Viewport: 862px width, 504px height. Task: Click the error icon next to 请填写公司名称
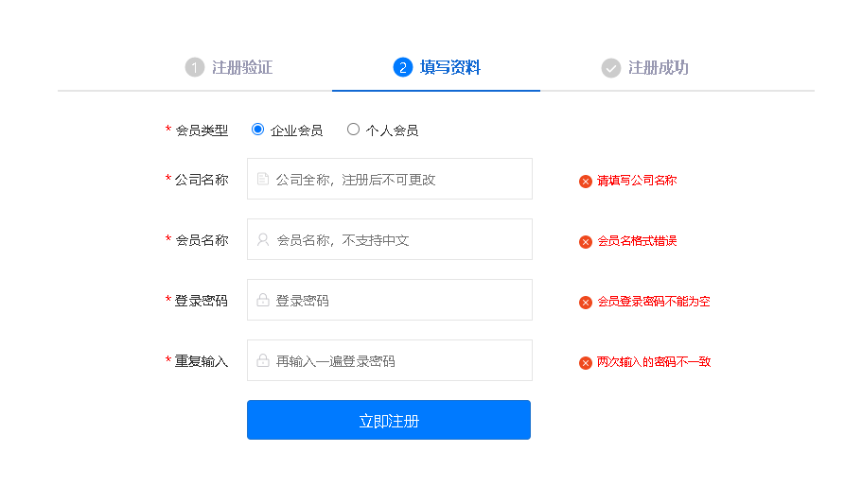[586, 182]
